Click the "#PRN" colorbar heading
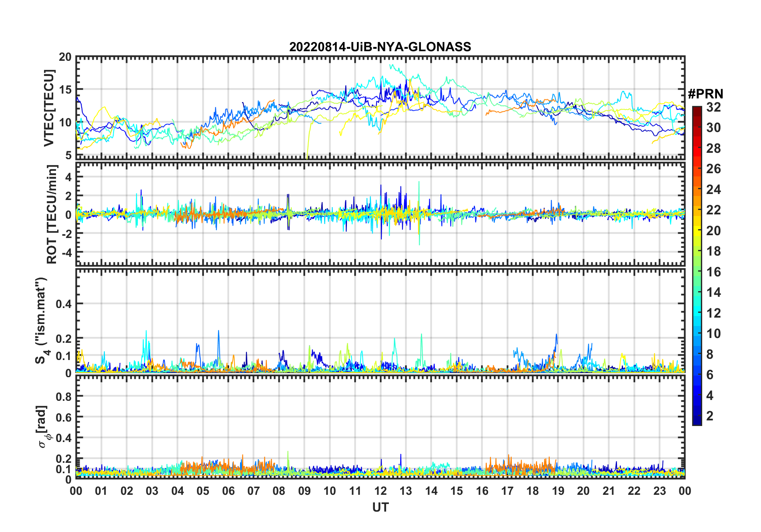Viewport: 761px width, 532px height. [x=705, y=94]
